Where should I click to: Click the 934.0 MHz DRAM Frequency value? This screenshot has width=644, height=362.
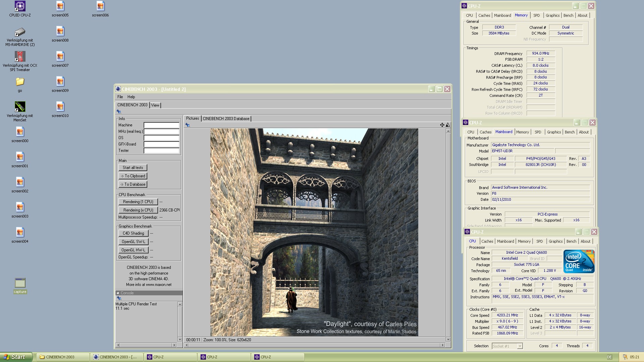(541, 53)
